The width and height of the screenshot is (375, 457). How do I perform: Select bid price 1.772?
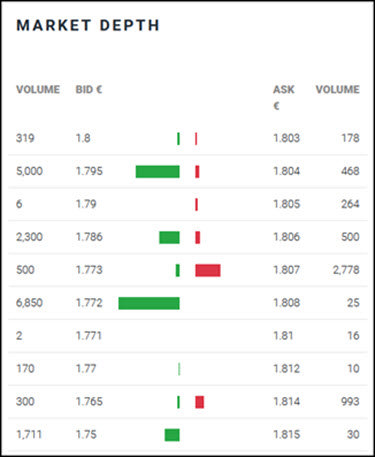pos(89,303)
